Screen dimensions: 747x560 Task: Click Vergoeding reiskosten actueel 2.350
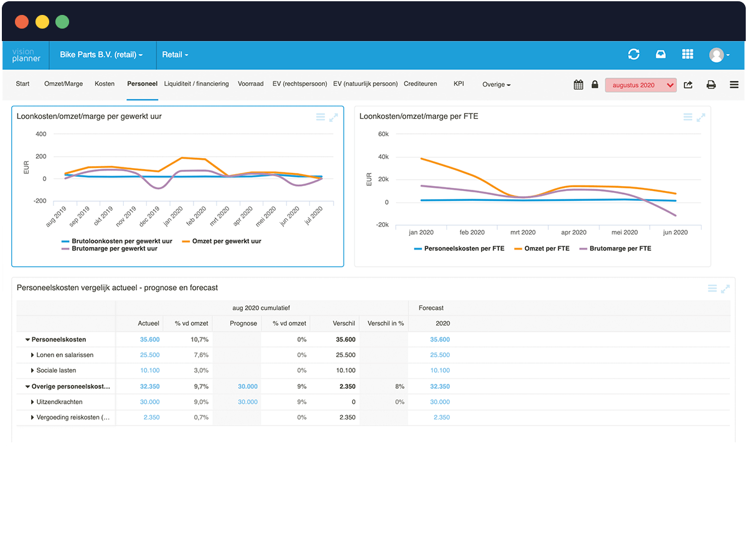point(151,418)
